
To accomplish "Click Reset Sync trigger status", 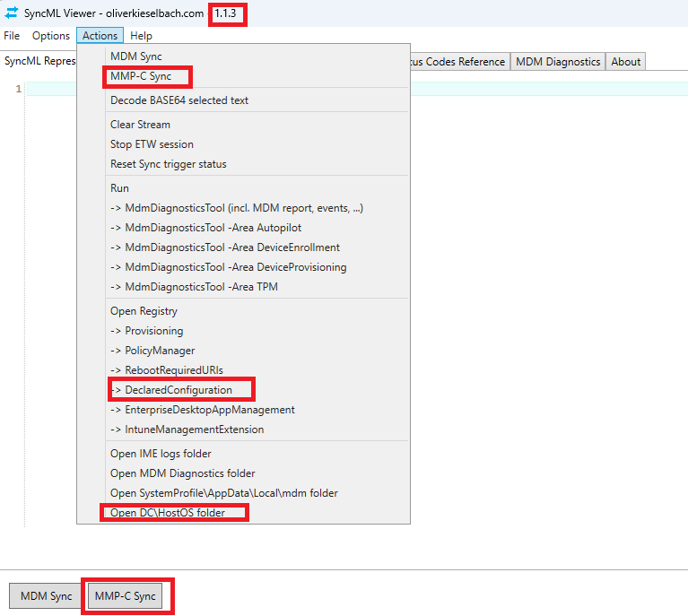I will pos(243,164).
